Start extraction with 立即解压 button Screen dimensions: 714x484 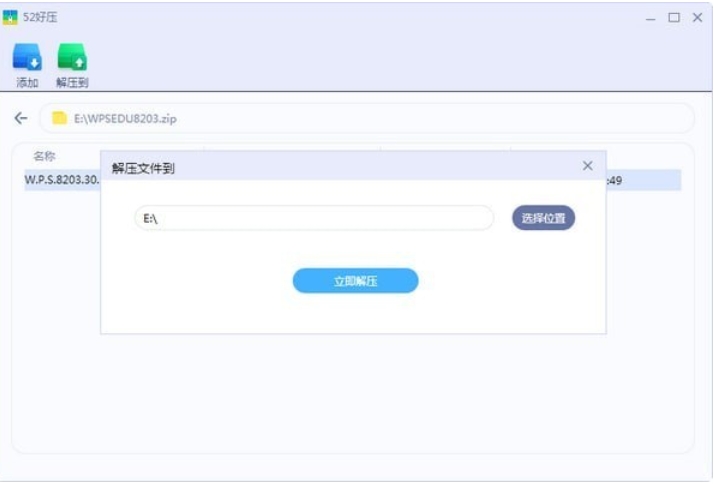tap(355, 281)
